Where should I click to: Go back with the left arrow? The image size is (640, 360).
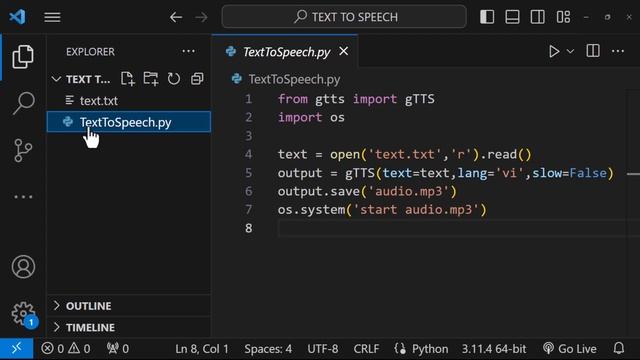point(176,17)
